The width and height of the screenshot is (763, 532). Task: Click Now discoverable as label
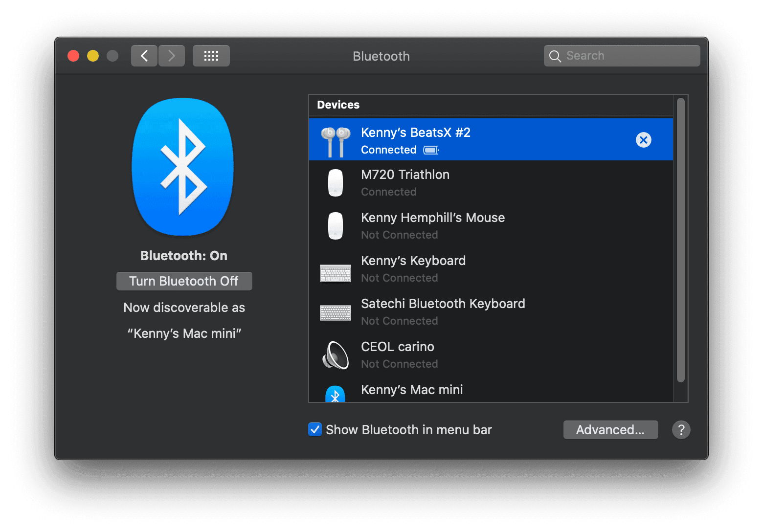pos(184,308)
